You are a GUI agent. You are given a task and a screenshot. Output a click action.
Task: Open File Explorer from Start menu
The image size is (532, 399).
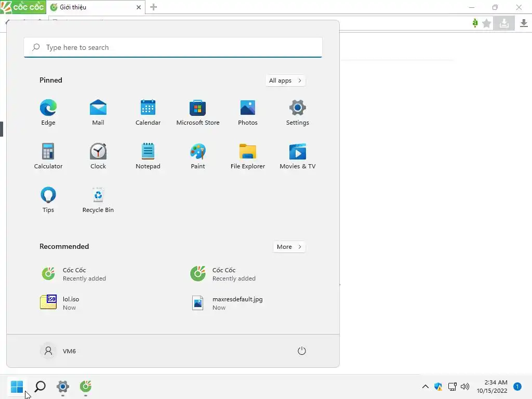point(248,156)
